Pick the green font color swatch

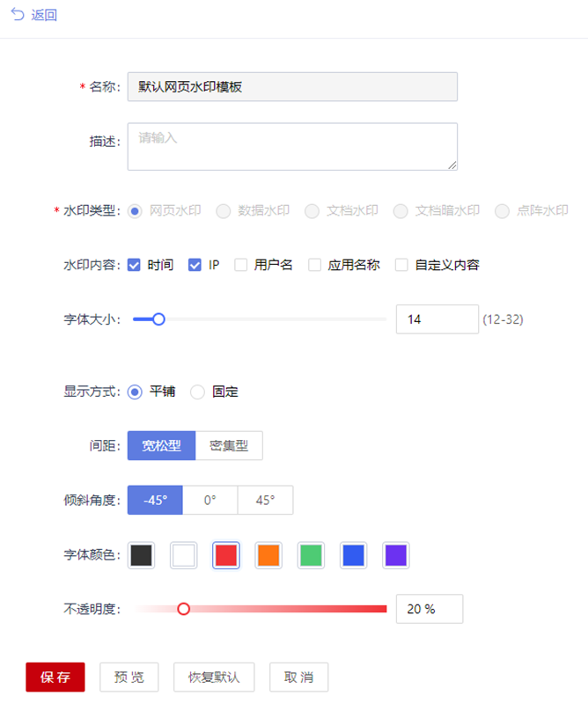click(311, 555)
